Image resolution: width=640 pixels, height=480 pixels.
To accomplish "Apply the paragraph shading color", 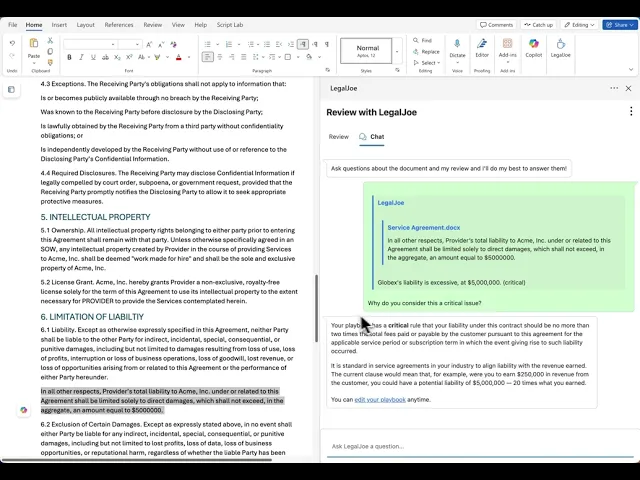I will [x=309, y=57].
